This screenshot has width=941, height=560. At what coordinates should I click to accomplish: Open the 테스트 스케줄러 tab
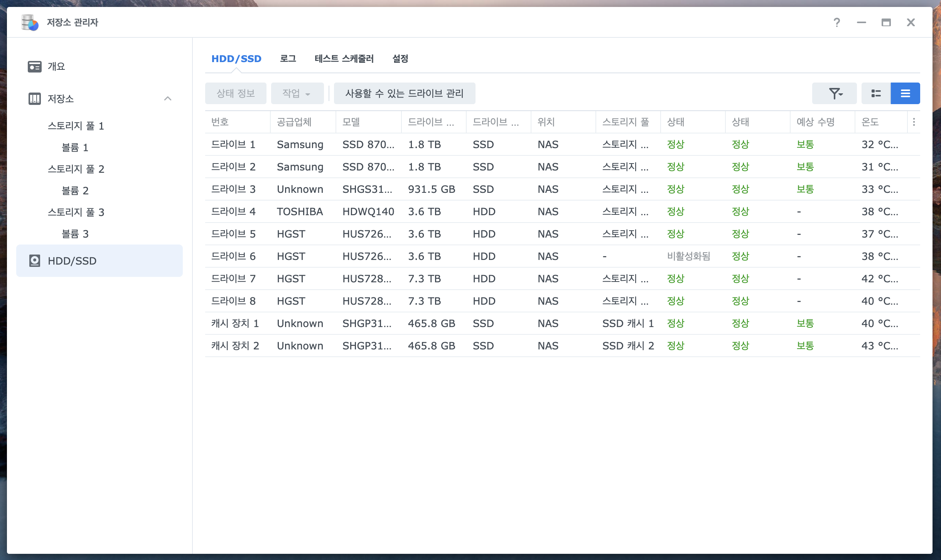point(344,59)
